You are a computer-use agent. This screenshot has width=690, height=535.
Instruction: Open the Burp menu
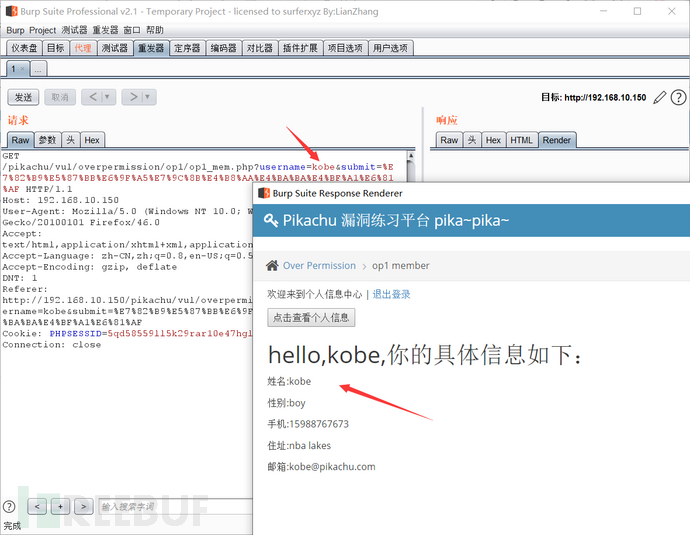pos(15,30)
